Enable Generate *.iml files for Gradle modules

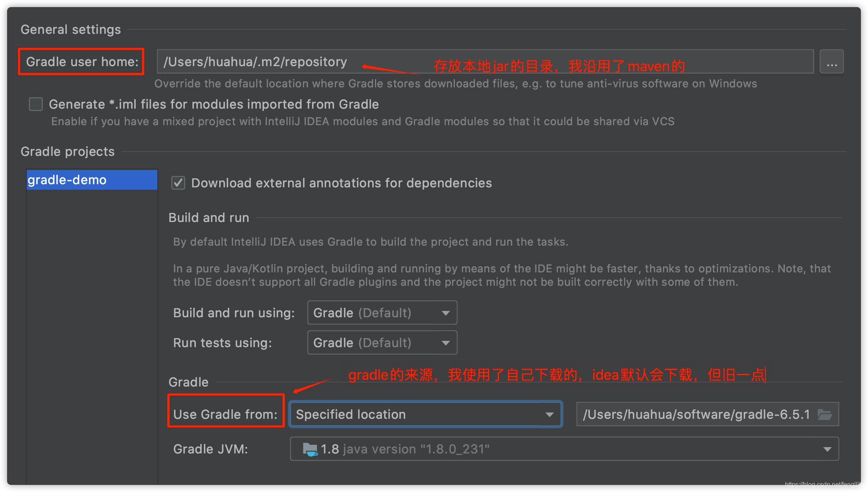[x=35, y=104]
